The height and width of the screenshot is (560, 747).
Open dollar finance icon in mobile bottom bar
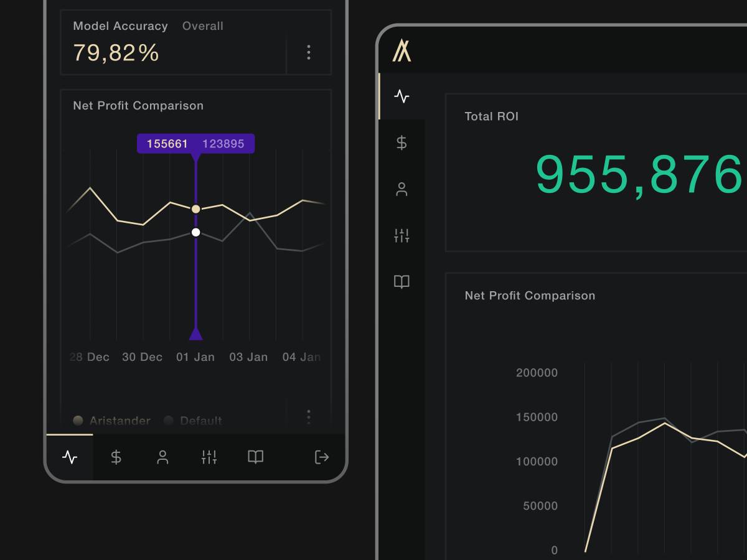click(116, 457)
